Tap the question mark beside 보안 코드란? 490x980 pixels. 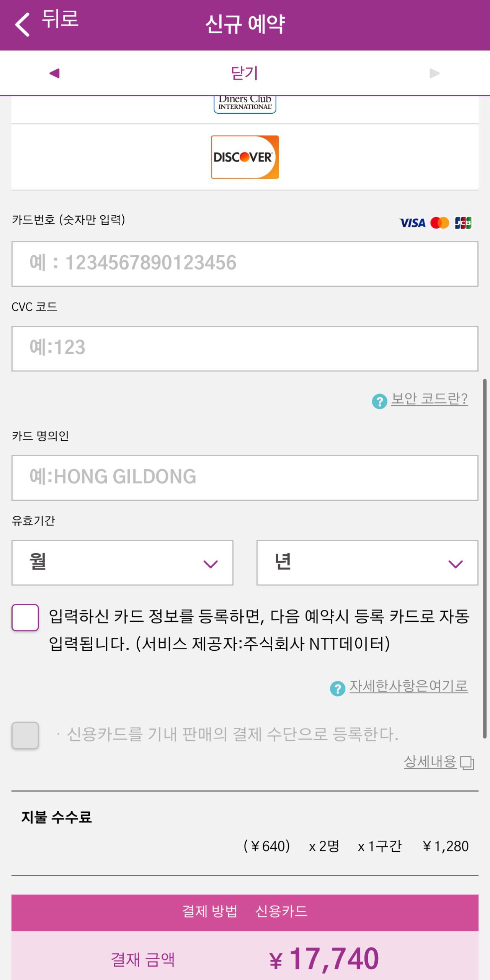(x=379, y=401)
